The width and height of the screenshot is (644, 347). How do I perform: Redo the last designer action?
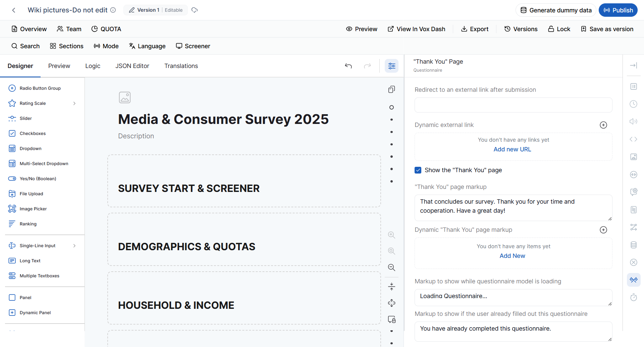(x=368, y=66)
